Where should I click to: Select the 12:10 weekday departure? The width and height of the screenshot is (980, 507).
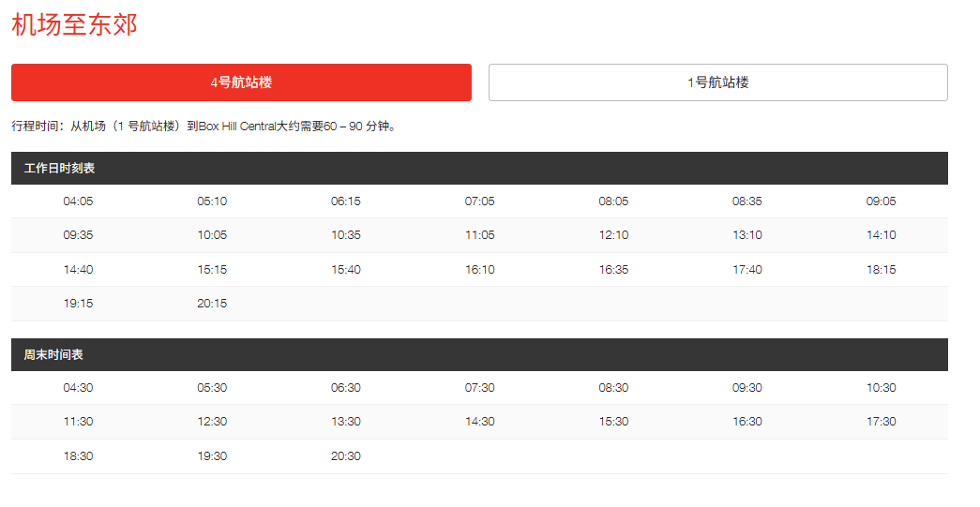(613, 235)
